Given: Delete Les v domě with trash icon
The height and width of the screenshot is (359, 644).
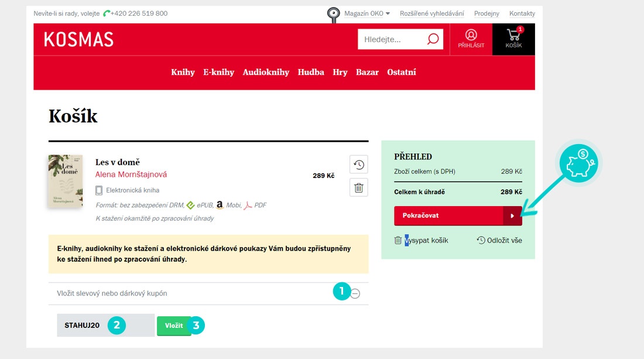Looking at the screenshot, I should (x=359, y=187).
